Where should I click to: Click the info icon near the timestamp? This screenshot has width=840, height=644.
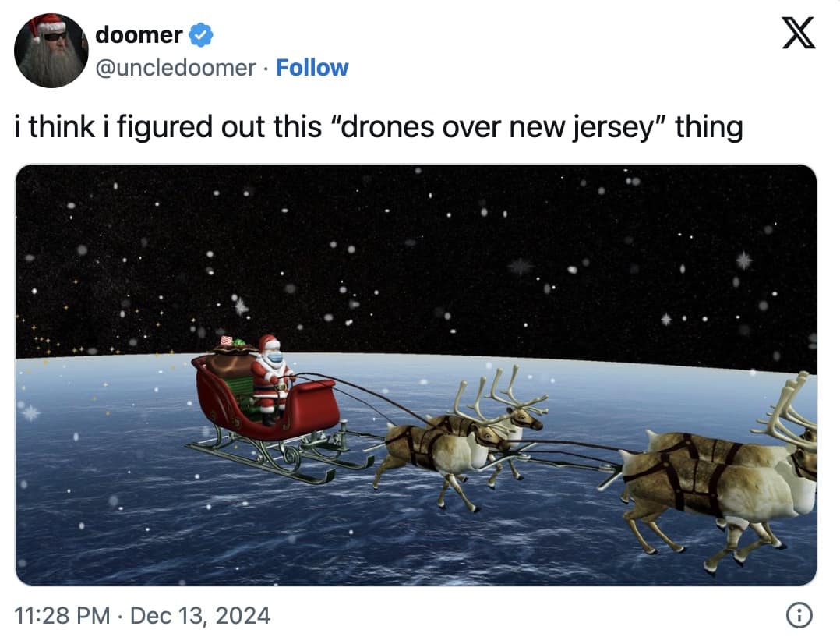click(x=796, y=616)
